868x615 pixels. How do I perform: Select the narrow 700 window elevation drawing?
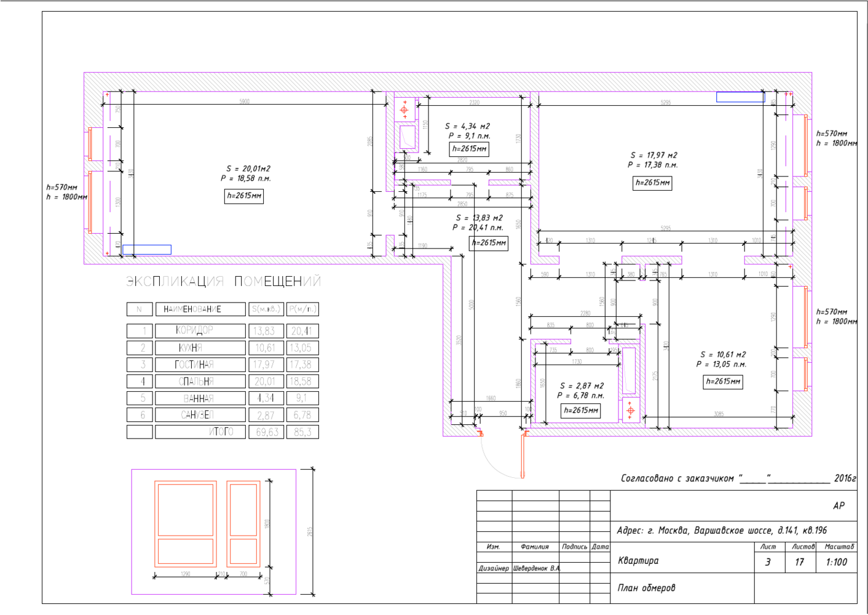(243, 524)
